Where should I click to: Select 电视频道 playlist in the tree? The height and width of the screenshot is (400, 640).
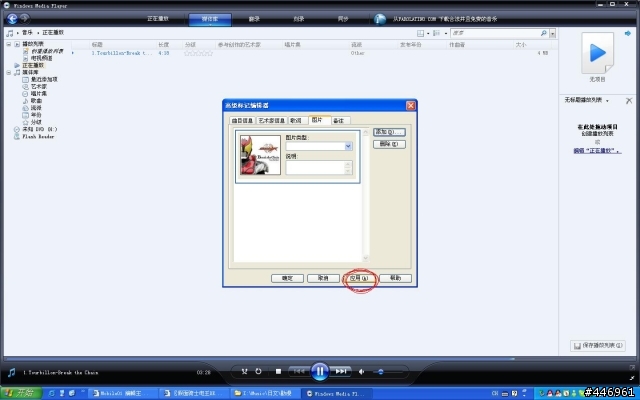pos(42,58)
